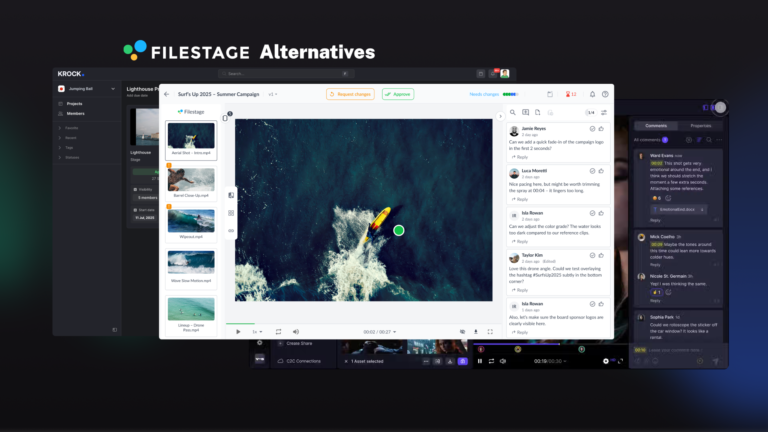Open the user avatar in Krock header

pyautogui.click(x=504, y=73)
